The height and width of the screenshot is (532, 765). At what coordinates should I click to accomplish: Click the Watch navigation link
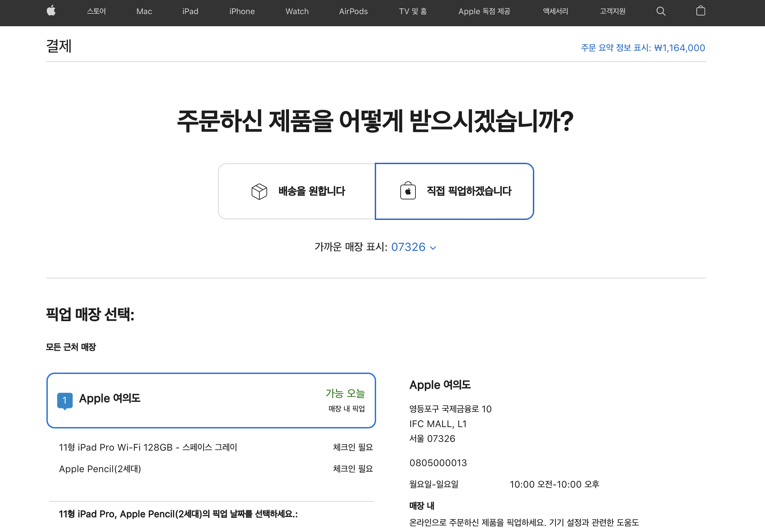pyautogui.click(x=297, y=11)
